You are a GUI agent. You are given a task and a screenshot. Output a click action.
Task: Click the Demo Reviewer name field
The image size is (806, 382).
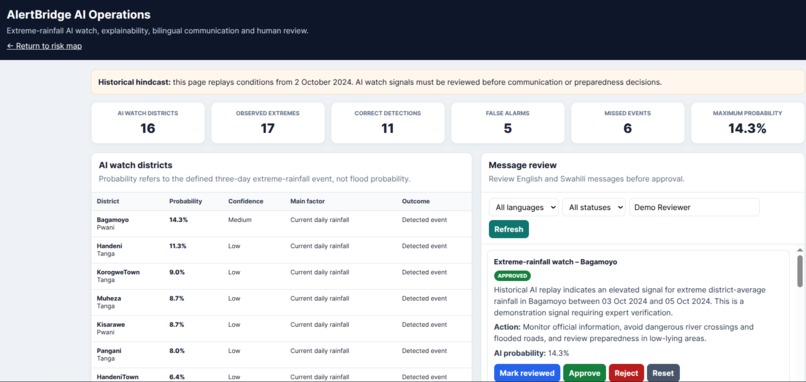[x=694, y=207]
